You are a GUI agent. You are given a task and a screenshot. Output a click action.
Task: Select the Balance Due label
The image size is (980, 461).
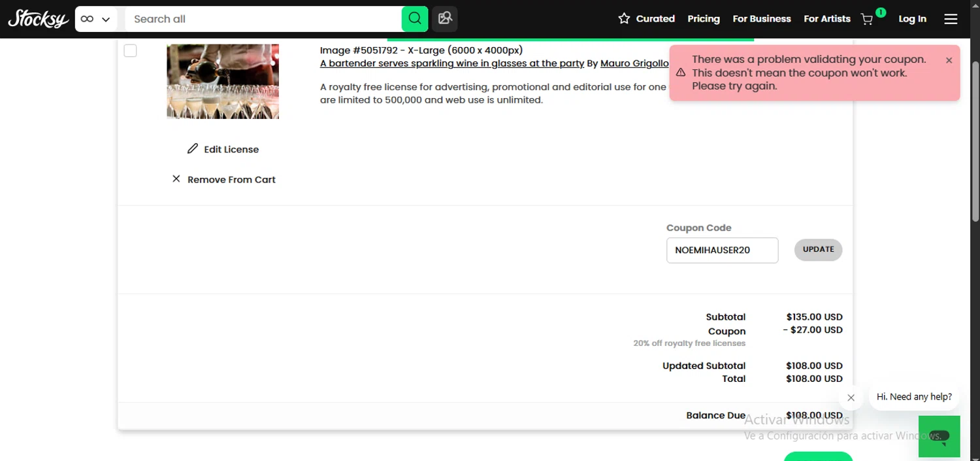[715, 415]
